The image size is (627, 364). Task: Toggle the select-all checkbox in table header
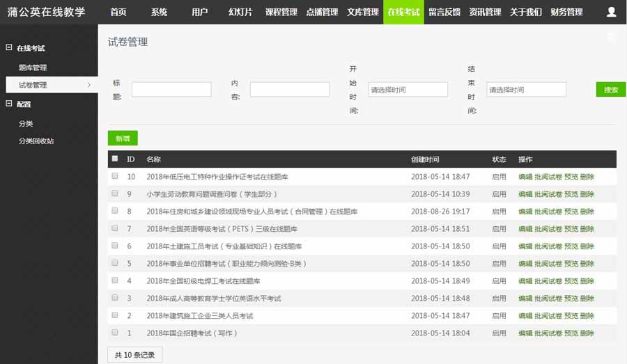tap(115, 159)
